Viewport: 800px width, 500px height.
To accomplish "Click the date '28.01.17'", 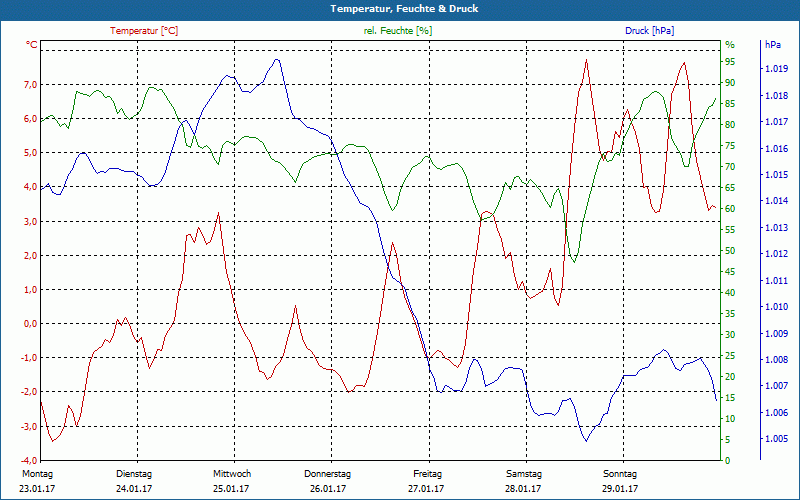I will pos(523,489).
